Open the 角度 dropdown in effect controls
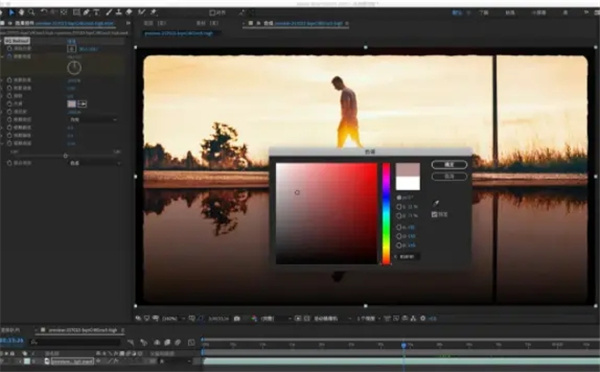Image resolution: width=600 pixels, height=372 pixels. (x=93, y=120)
